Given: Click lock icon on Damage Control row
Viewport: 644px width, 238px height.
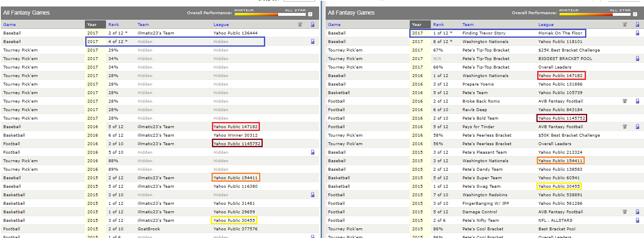Looking at the screenshot, I should pyautogui.click(x=638, y=212).
